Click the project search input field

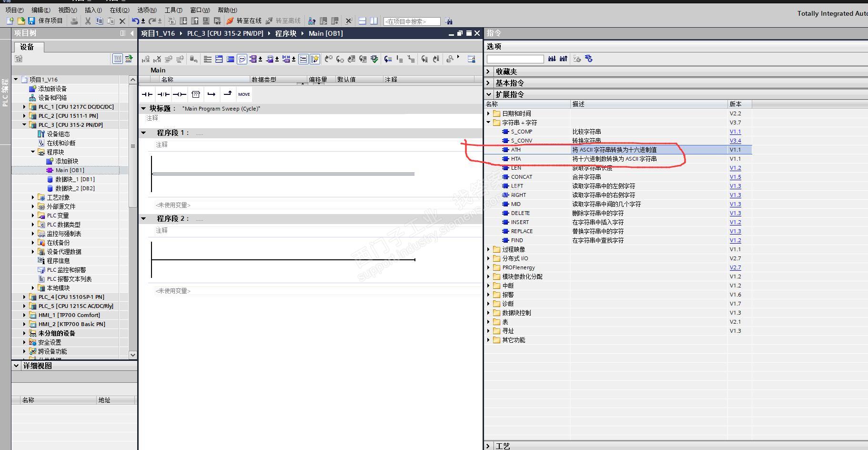point(412,21)
